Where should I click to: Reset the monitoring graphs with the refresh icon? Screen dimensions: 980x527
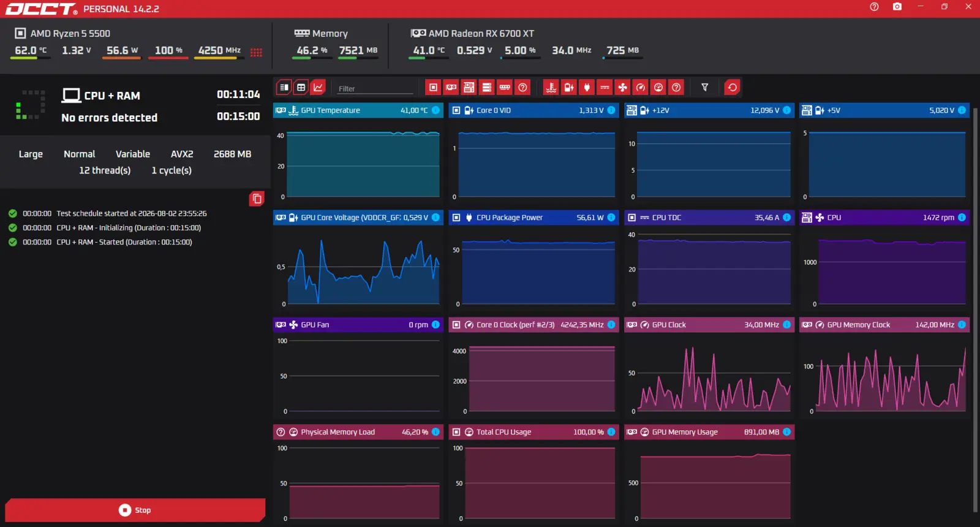733,88
